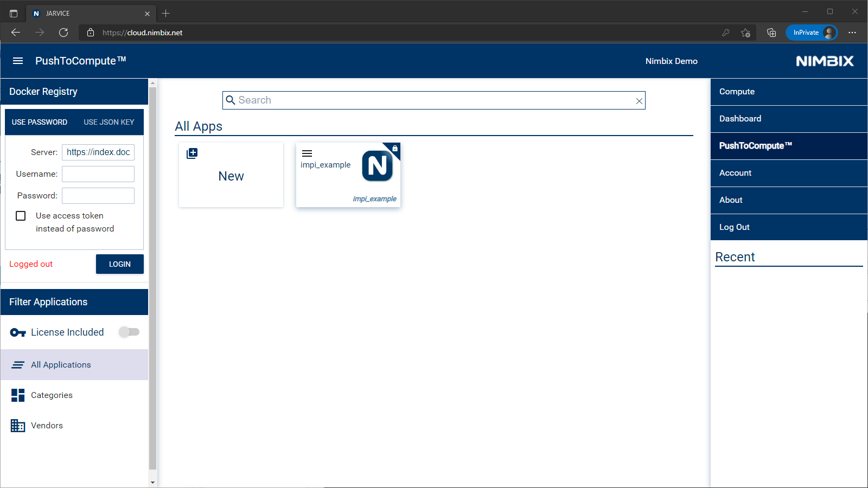Click the License Included key icon
Image resolution: width=868 pixels, height=488 pixels.
(18, 332)
